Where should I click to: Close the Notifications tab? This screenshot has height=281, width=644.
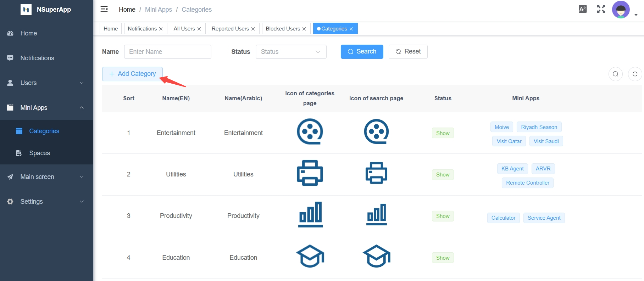[161, 29]
